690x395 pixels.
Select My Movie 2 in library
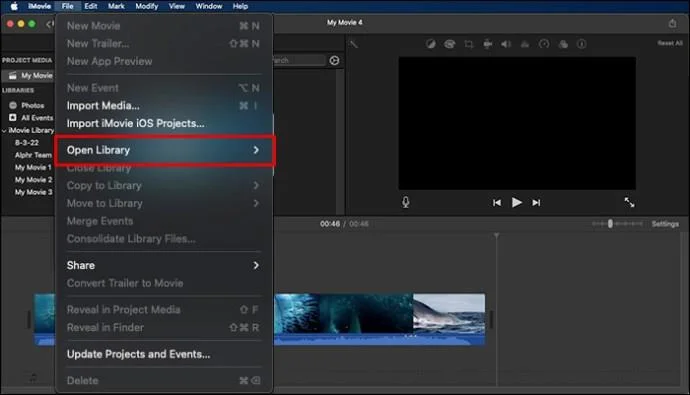click(x=33, y=180)
